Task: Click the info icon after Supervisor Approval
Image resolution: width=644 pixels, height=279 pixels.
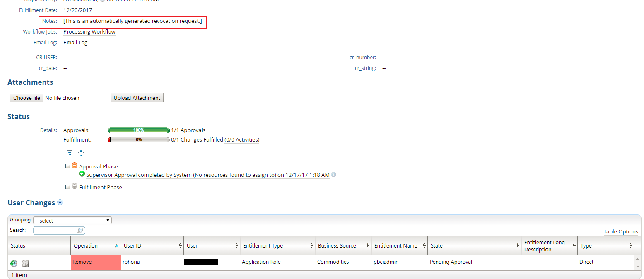Action: [334, 175]
